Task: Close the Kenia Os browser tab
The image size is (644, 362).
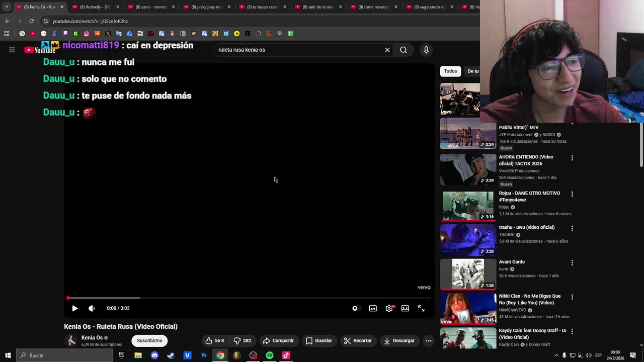Action: pyautogui.click(x=62, y=7)
